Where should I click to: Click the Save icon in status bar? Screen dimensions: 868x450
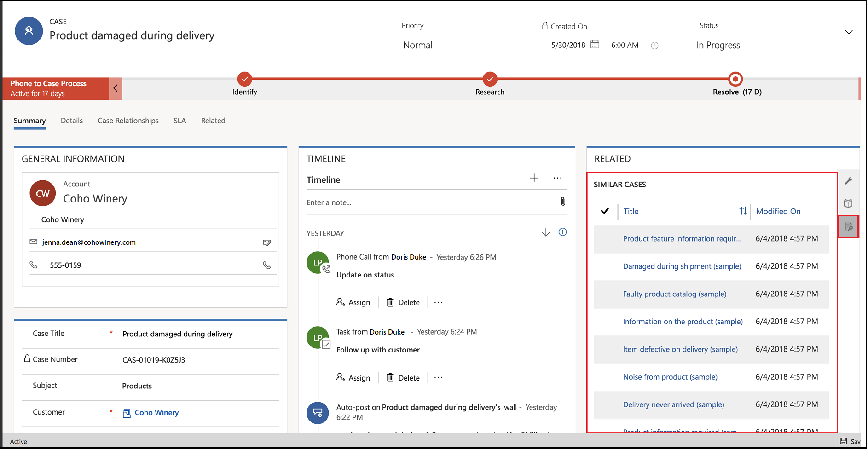[x=844, y=441]
